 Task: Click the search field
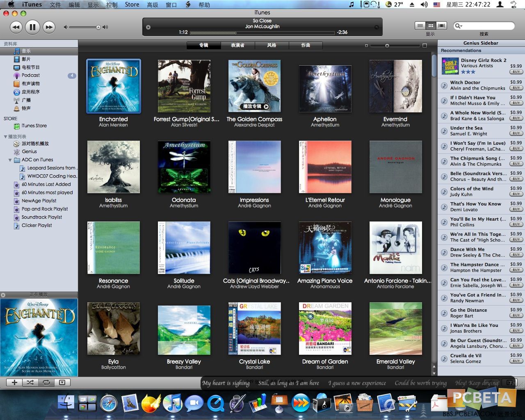point(484,26)
